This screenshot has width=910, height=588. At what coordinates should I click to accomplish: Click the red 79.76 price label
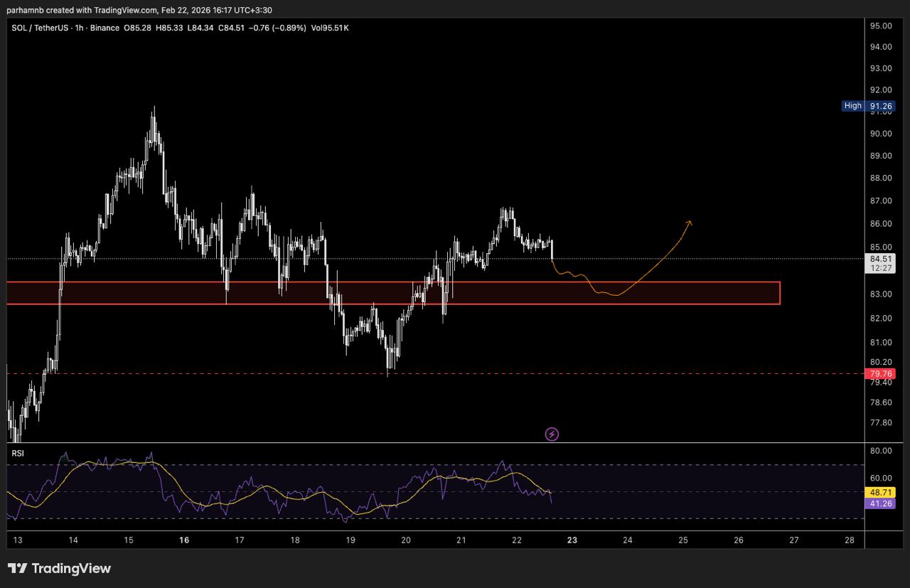881,373
